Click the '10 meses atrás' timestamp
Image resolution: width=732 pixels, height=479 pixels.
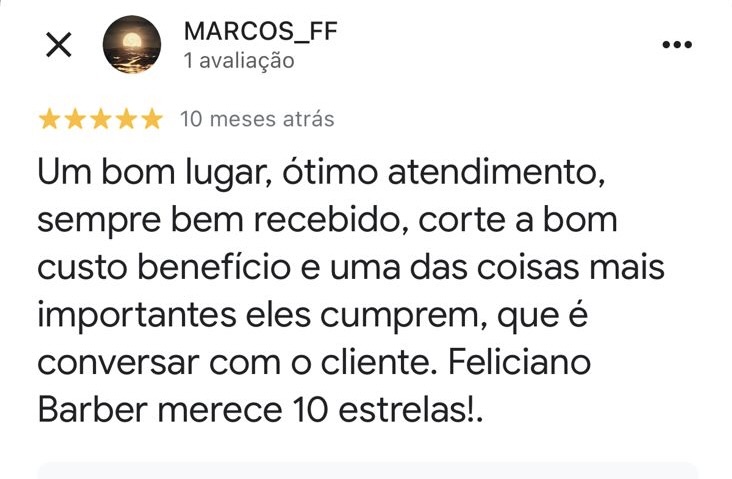[x=257, y=119]
